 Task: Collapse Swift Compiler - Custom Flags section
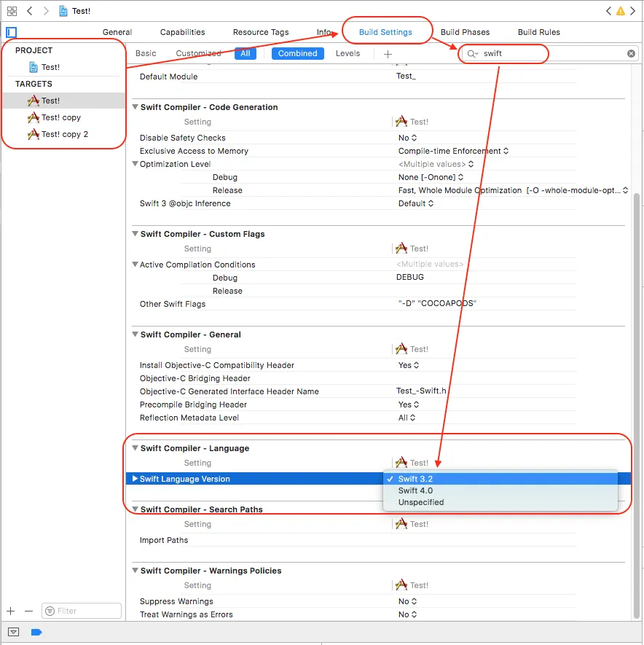pyautogui.click(x=135, y=233)
